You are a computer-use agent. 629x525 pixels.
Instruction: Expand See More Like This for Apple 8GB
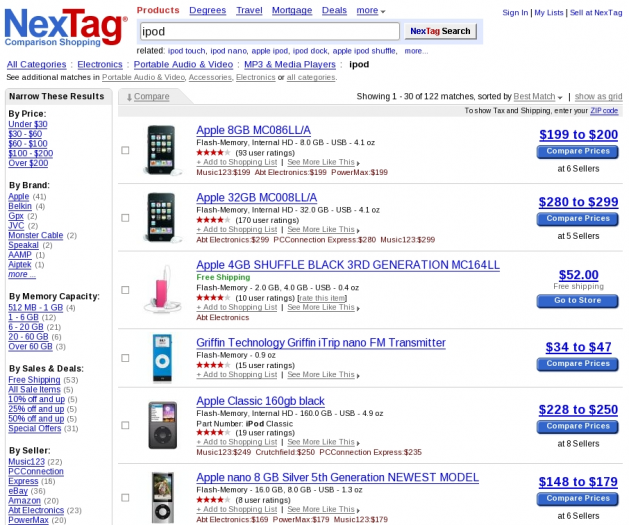point(323,162)
